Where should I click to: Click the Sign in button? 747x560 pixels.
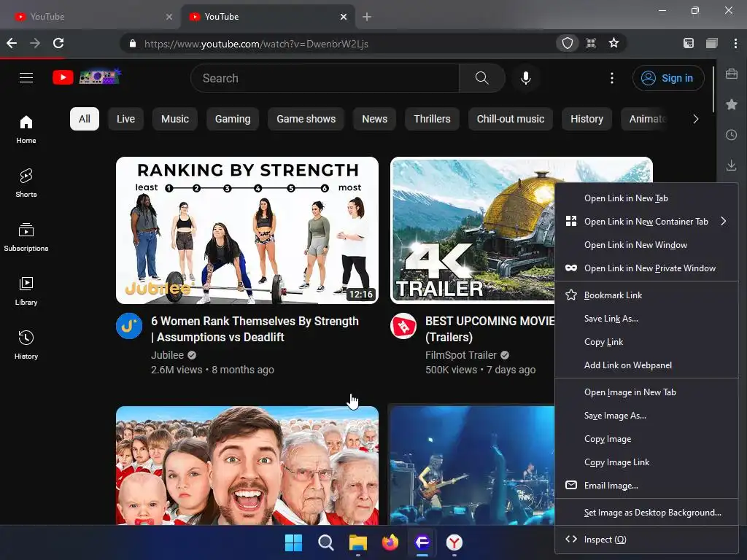coord(668,78)
